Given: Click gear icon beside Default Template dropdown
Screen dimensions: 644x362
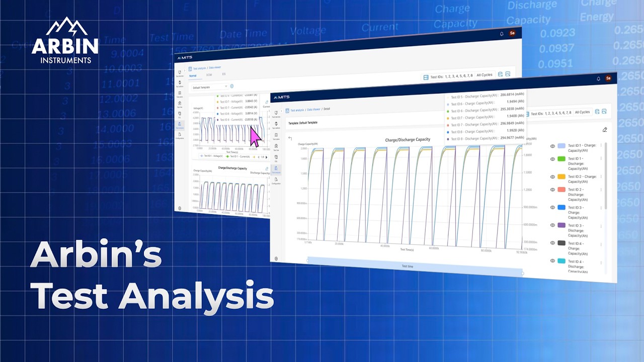Looking at the screenshot, I should point(231,86).
